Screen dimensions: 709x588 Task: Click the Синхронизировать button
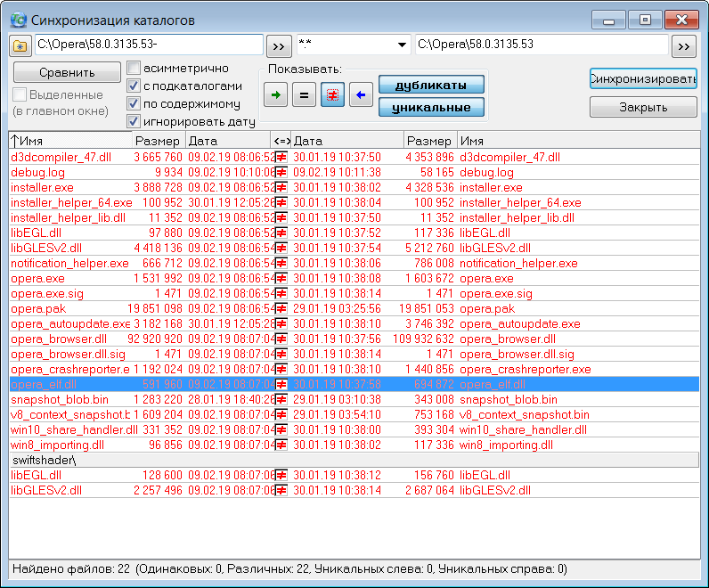pyautogui.click(x=643, y=78)
